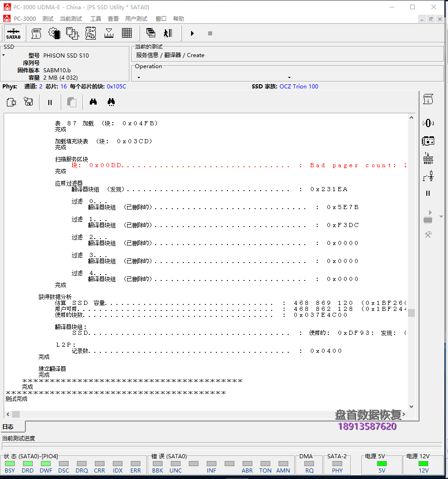Expand the SSD panel disclosure arrow

tap(4, 55)
